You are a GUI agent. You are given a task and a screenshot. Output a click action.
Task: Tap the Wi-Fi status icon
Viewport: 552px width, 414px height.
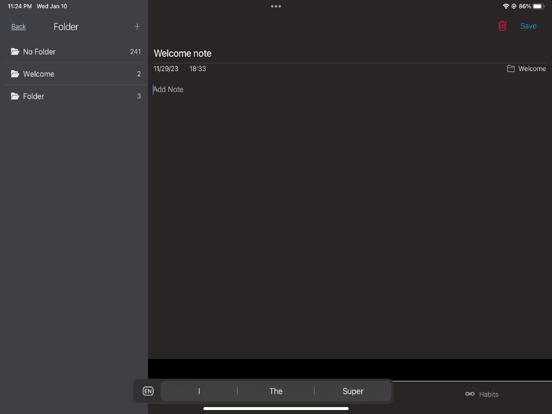(x=506, y=6)
